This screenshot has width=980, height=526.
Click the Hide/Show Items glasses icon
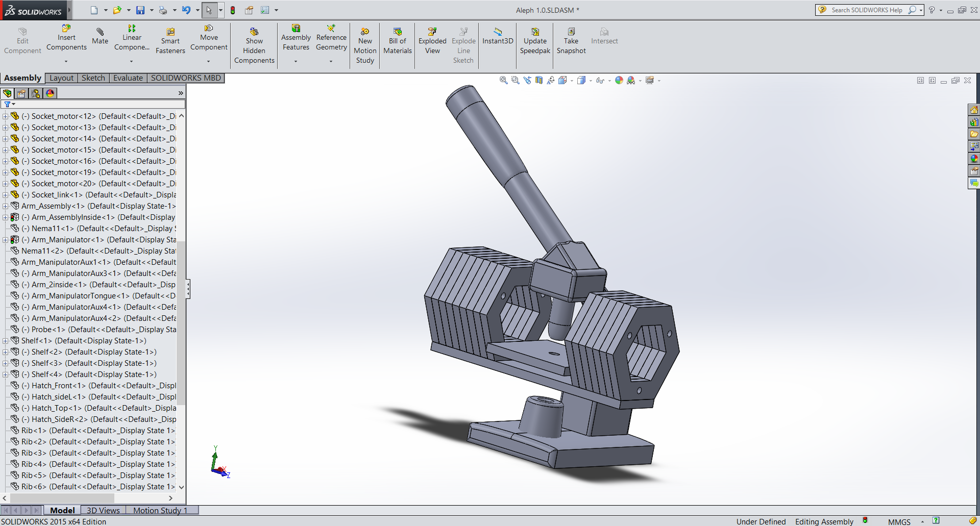[x=600, y=80]
